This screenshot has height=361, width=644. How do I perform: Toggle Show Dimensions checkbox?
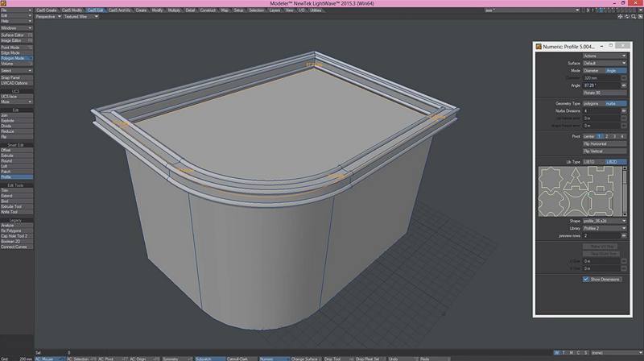[x=586, y=279]
